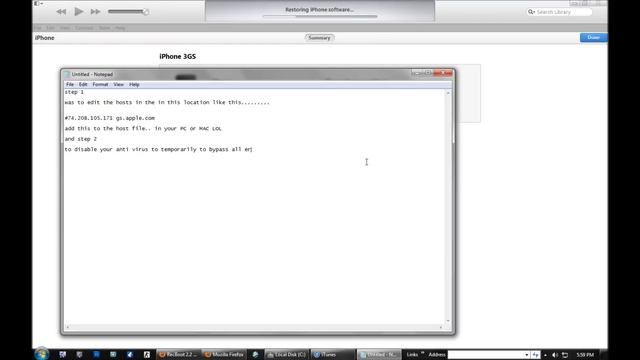Click the second quick launch icon on taskbar
This screenshot has height=360, width=640.
(x=80, y=355)
